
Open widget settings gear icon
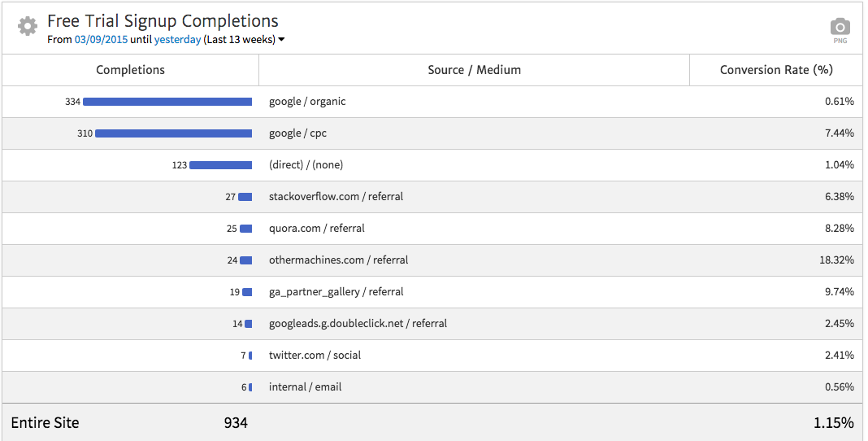click(x=28, y=26)
